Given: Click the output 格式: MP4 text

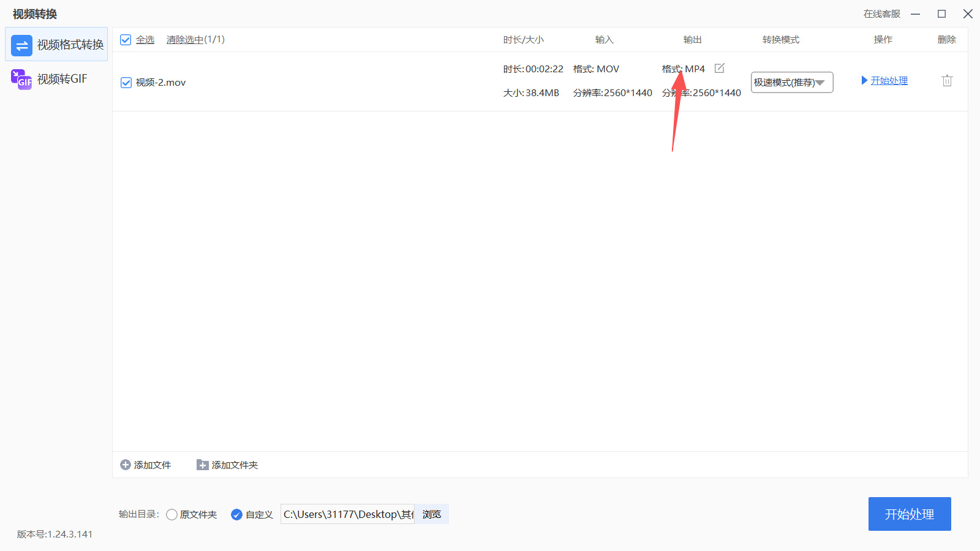Looking at the screenshot, I should click(x=684, y=69).
